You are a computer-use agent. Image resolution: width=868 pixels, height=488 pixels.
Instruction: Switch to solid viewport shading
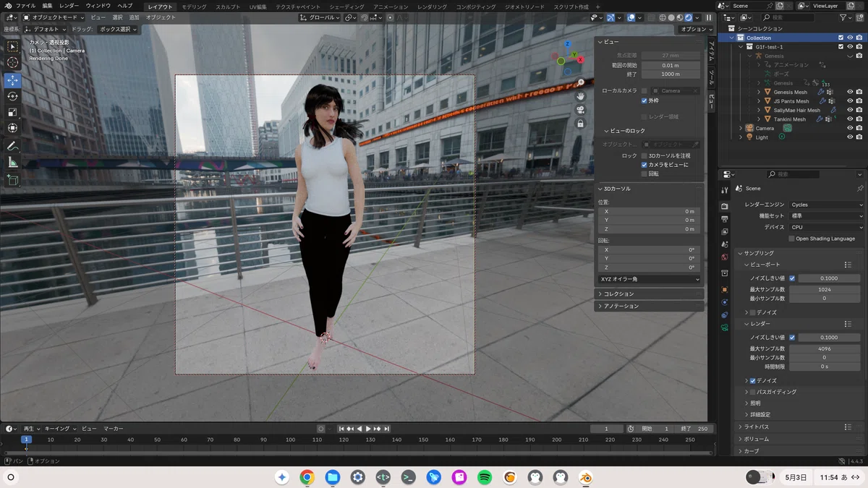pyautogui.click(x=671, y=17)
